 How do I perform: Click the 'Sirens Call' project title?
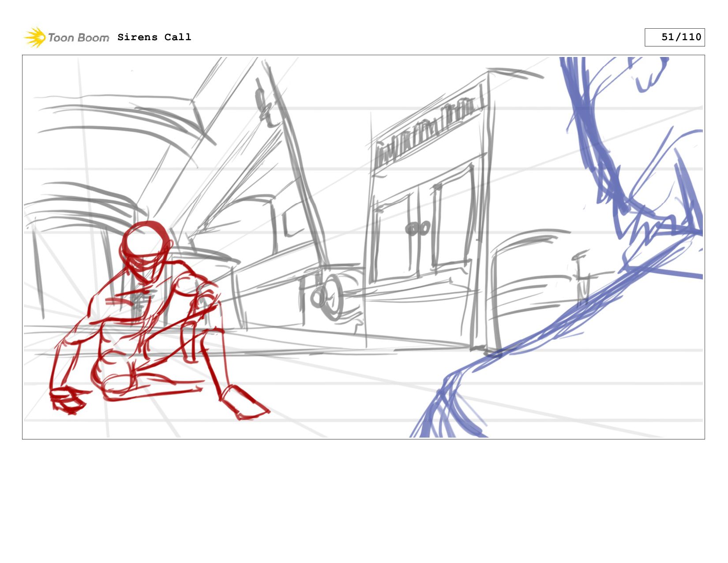154,37
